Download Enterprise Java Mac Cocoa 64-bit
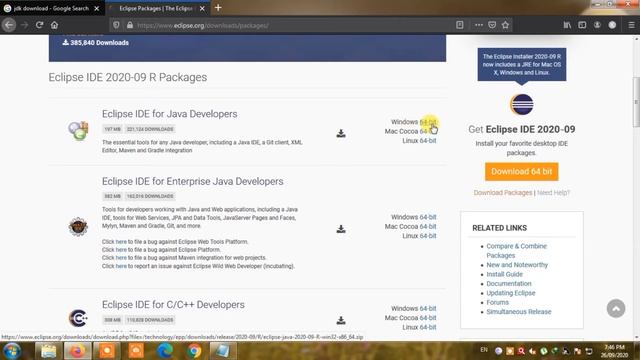The image size is (640, 360). point(428,227)
